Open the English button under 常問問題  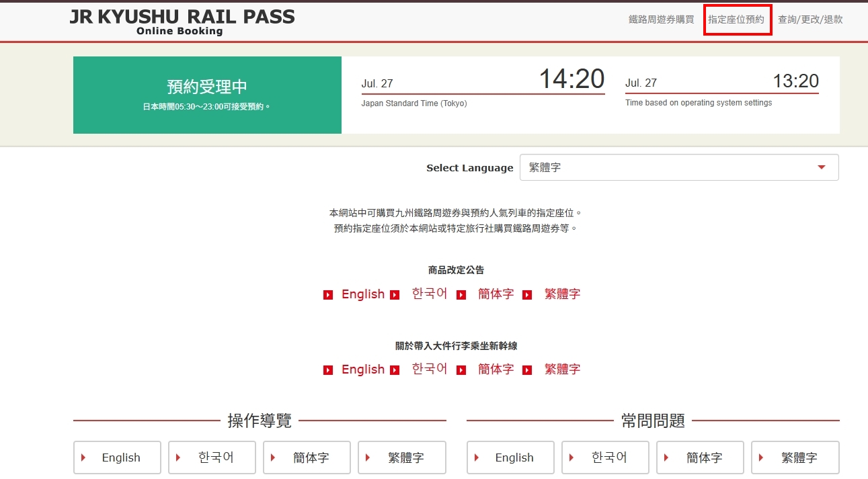tap(510, 458)
